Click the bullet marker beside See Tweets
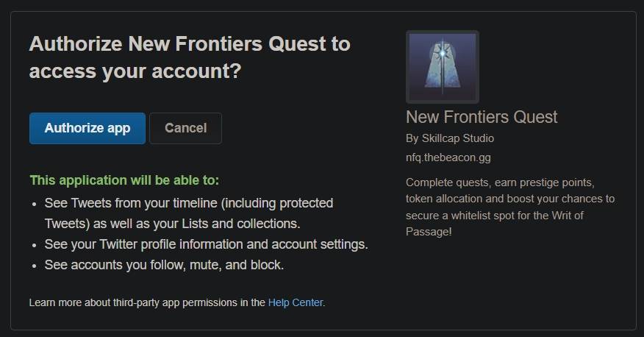644x337 pixels. pos(35,205)
